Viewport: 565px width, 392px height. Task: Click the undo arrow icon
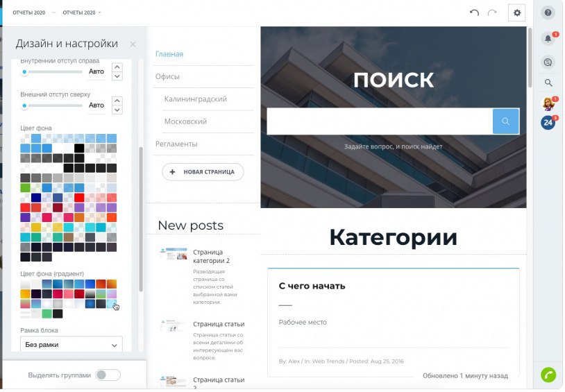474,12
